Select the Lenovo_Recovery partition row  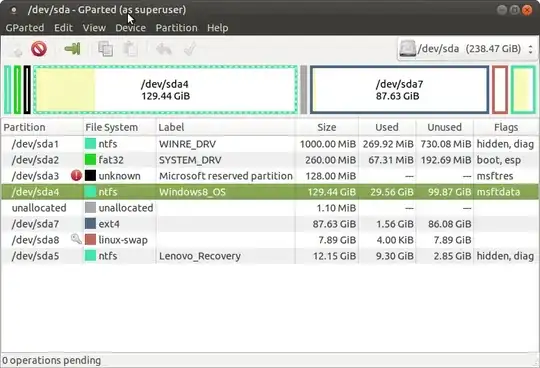pos(270,256)
